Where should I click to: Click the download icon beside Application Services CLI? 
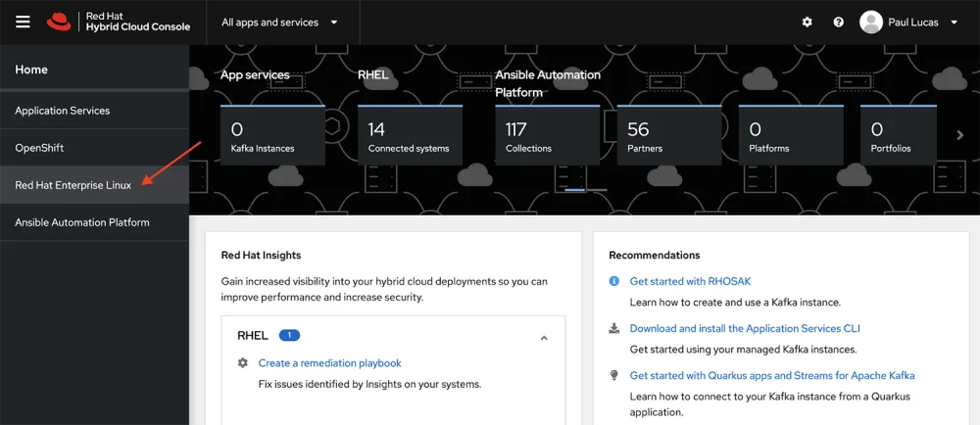click(613, 328)
